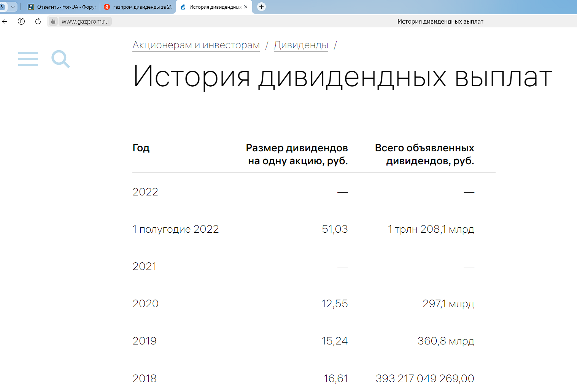This screenshot has width=577, height=392.
Task: Click the 360,8 млрд total value
Action: 446,341
